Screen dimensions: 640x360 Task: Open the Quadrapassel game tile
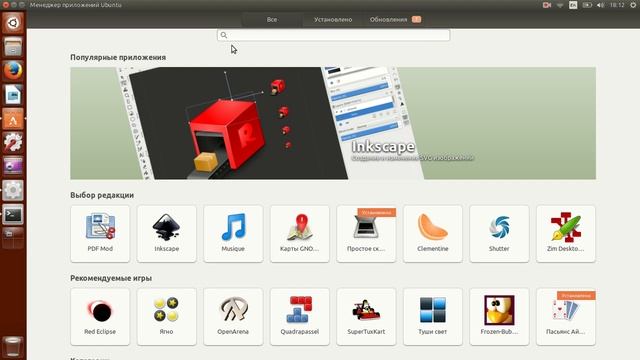pyautogui.click(x=300, y=317)
